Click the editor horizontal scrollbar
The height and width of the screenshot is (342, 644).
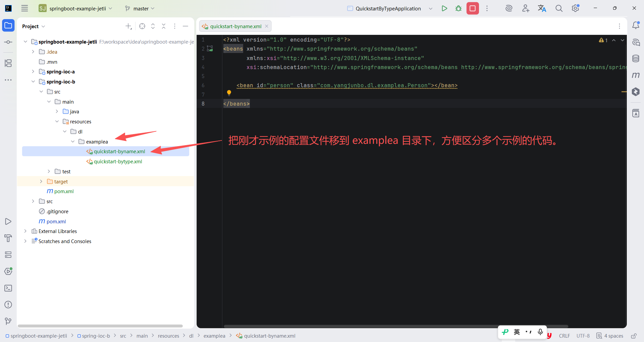point(396,326)
